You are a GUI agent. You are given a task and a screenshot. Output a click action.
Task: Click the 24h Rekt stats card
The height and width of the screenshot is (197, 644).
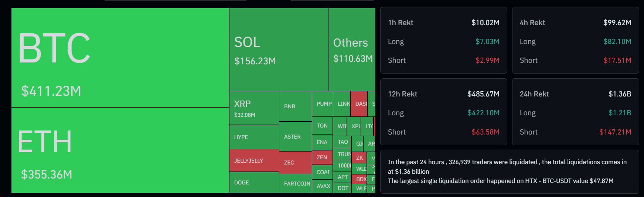tap(575, 112)
